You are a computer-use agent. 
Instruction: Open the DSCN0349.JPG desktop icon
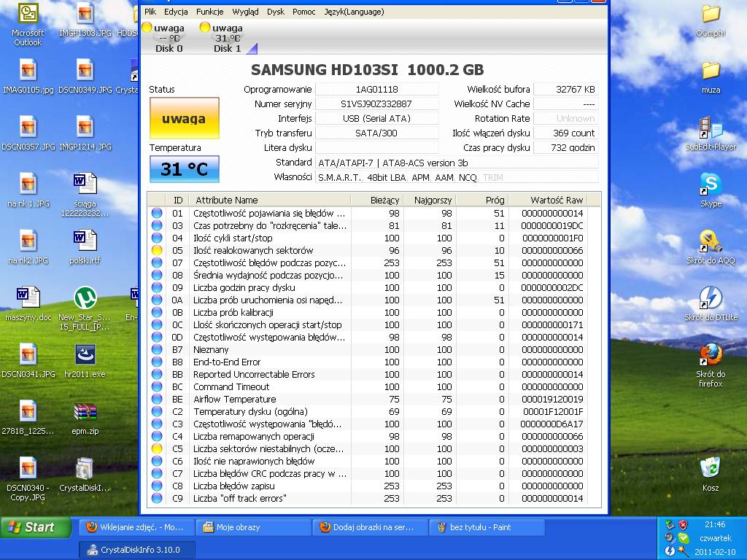click(x=85, y=76)
